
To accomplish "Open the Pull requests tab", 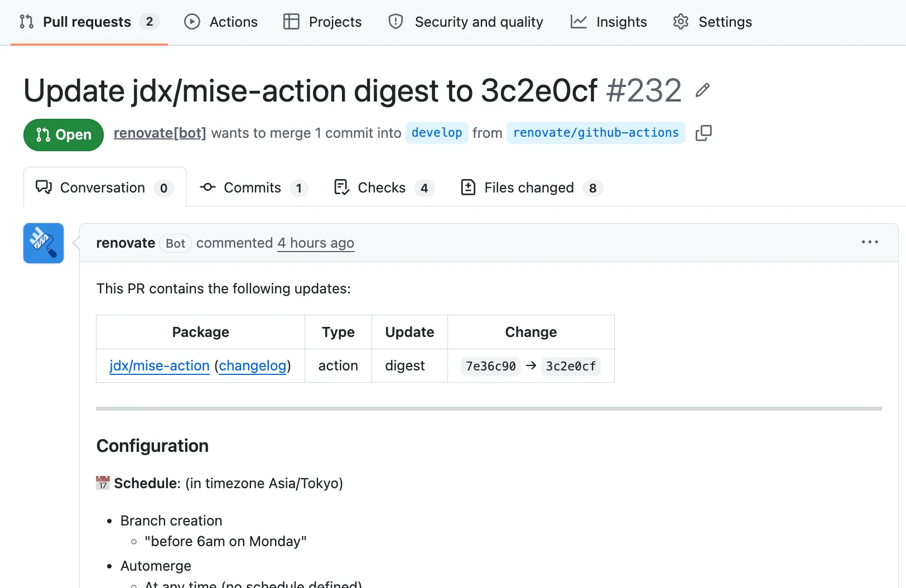I will pyautogui.click(x=89, y=22).
